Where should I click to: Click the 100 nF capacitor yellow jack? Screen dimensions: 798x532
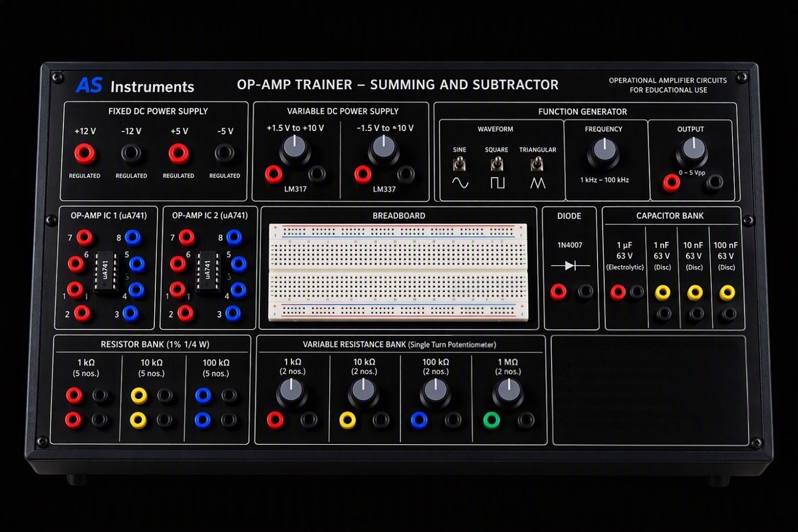click(728, 291)
